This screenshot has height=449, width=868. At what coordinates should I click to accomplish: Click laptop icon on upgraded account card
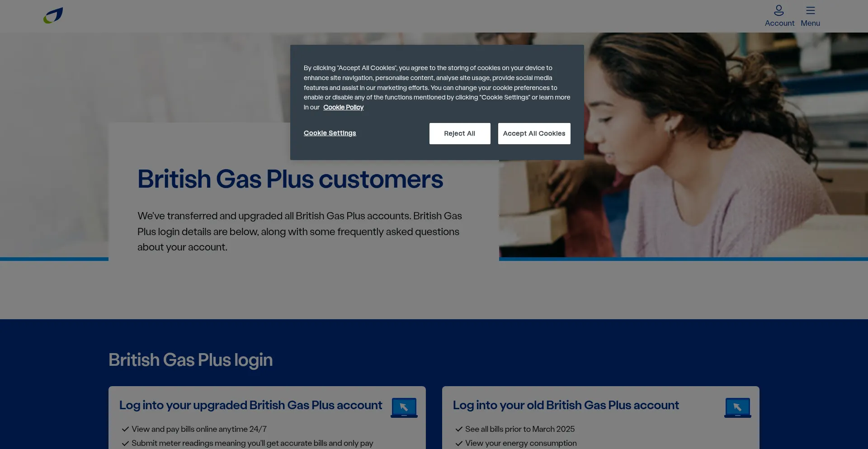(x=404, y=407)
